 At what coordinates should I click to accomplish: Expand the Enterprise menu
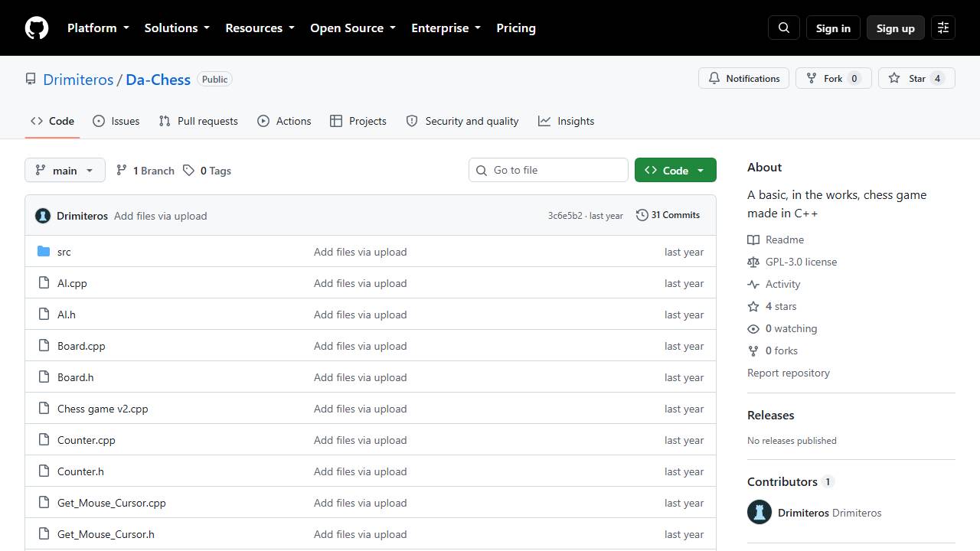pyautogui.click(x=446, y=28)
